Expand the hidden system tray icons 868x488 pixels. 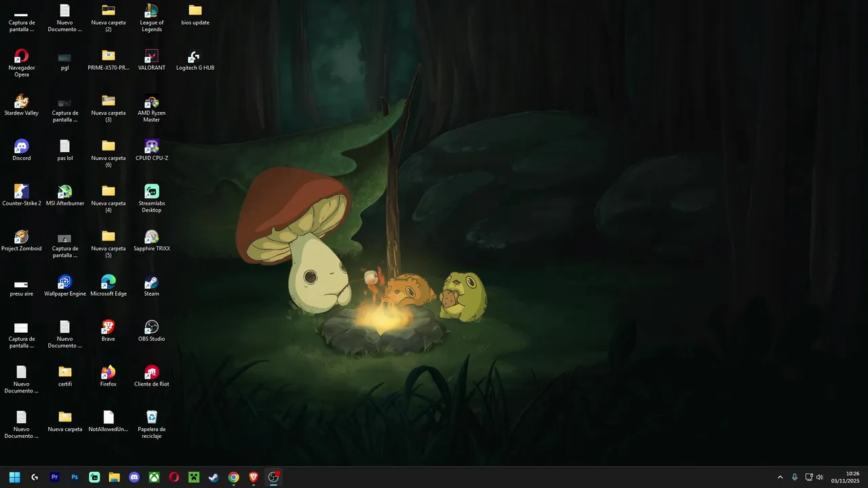780,477
